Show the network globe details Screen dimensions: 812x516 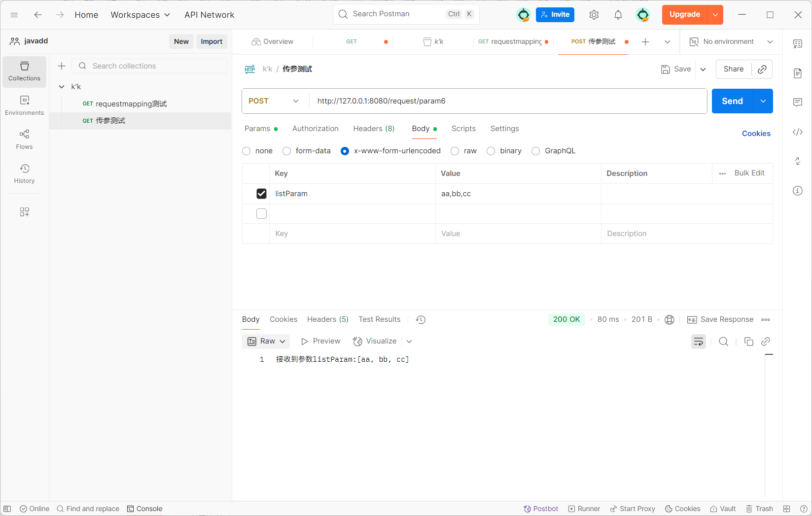tap(669, 320)
